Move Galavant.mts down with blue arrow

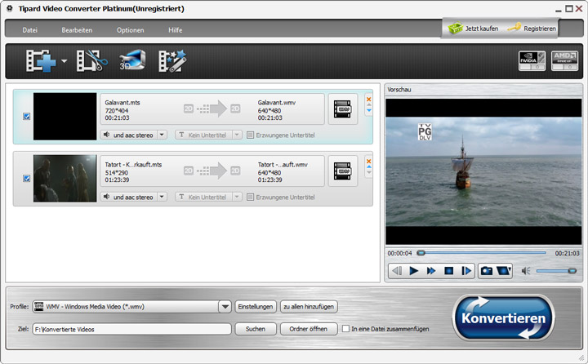click(x=369, y=110)
